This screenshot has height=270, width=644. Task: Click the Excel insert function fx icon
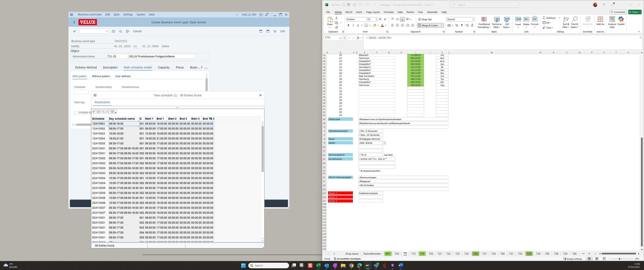pos(358,38)
